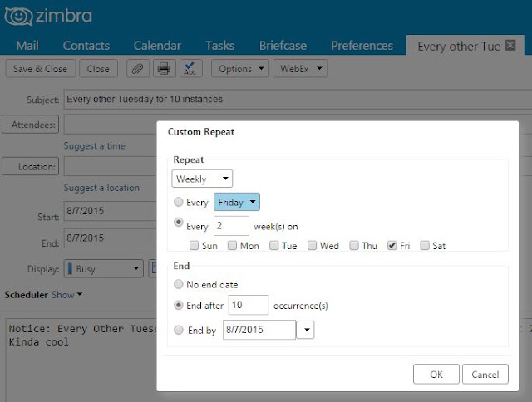Click the Subject input field
The width and height of the screenshot is (532, 402).
click(x=298, y=100)
